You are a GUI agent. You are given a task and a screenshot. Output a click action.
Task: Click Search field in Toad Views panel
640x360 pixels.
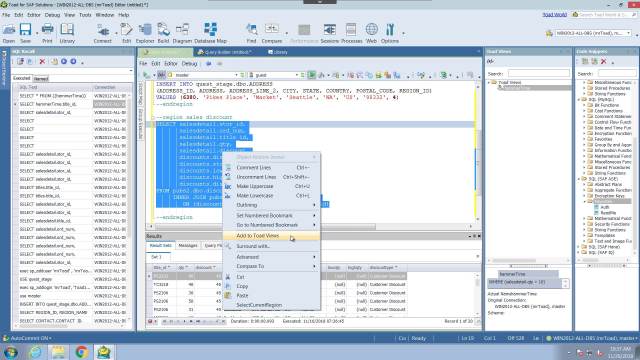tap(538, 74)
